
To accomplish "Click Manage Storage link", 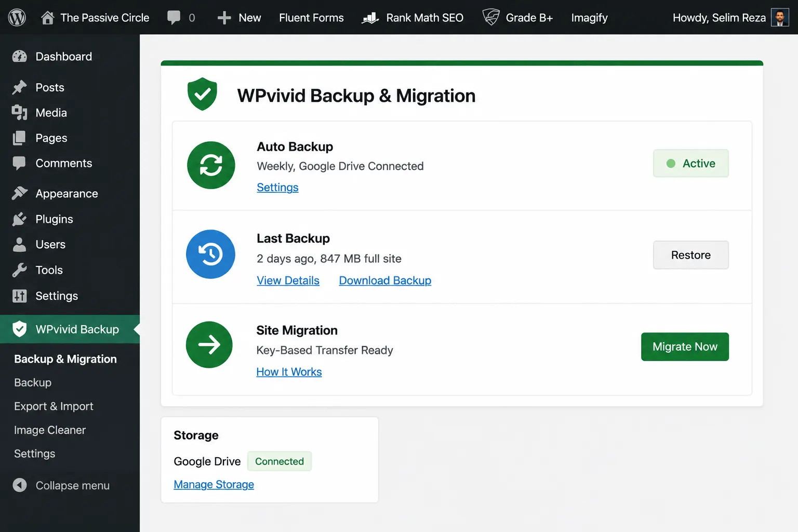I will pos(214,485).
